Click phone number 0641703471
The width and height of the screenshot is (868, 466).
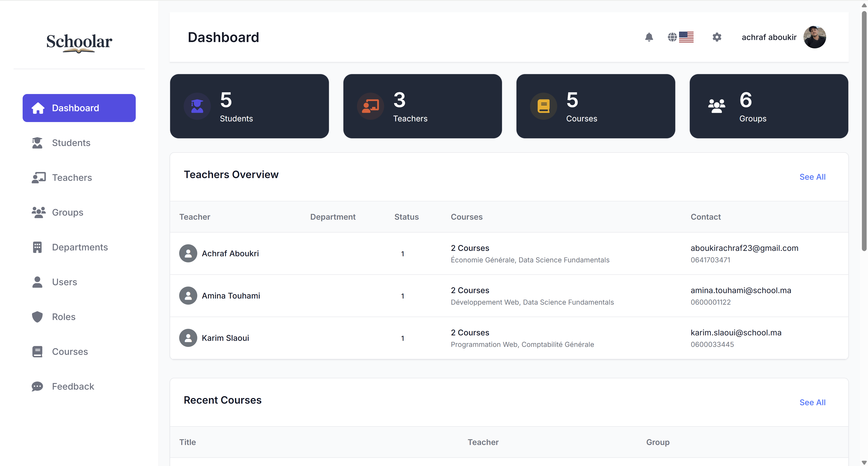[x=710, y=260]
